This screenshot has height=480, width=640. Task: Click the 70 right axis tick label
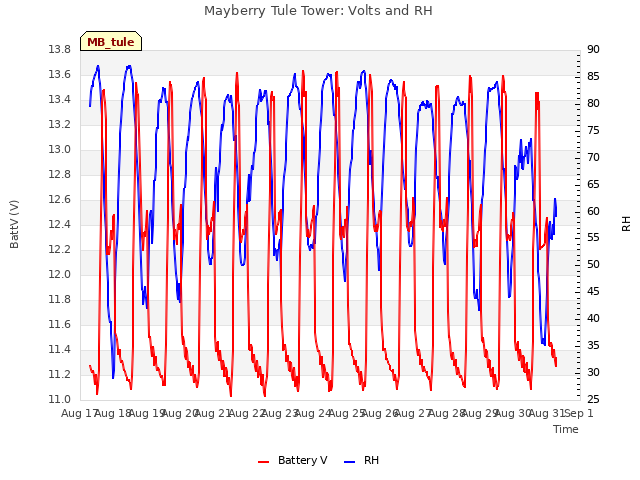click(x=593, y=157)
